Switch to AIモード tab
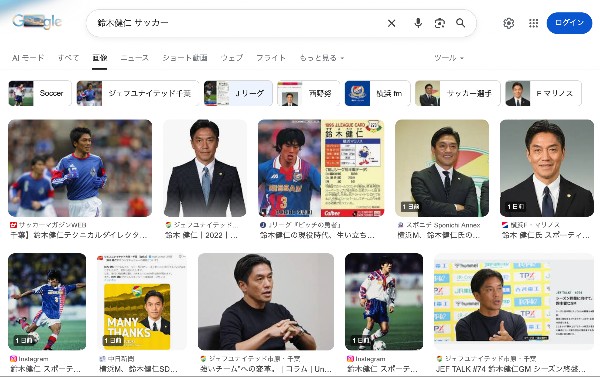This screenshot has width=600, height=377. point(28,58)
